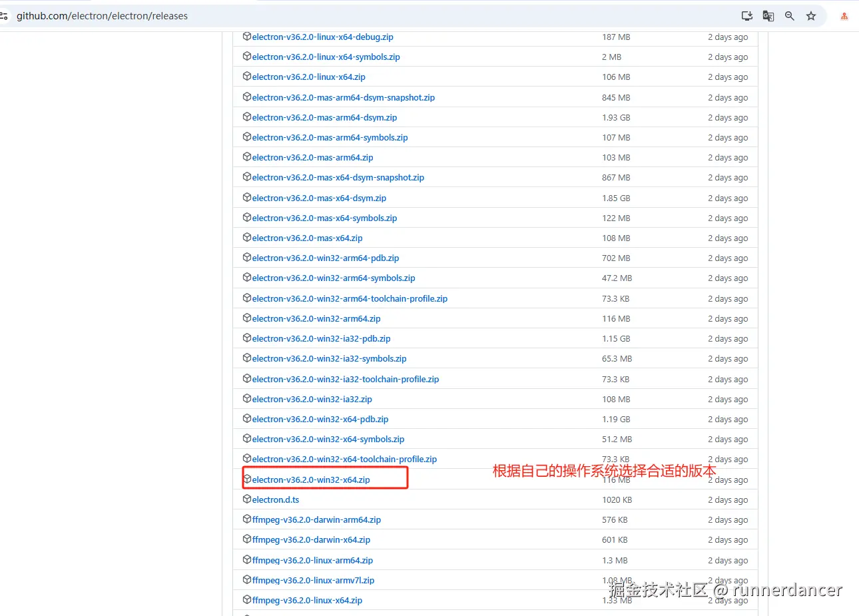Open electron-v36.2.0-mas-arm64.zip link
859x616 pixels.
312,158
